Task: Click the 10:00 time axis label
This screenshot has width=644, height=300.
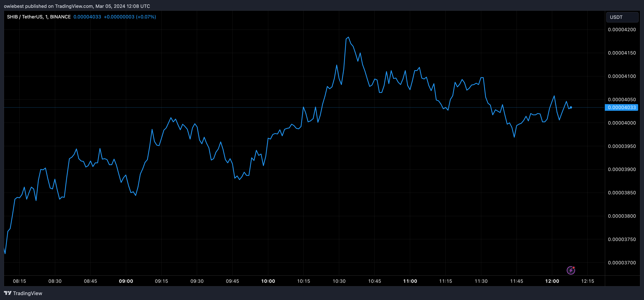Action: pyautogui.click(x=268, y=281)
